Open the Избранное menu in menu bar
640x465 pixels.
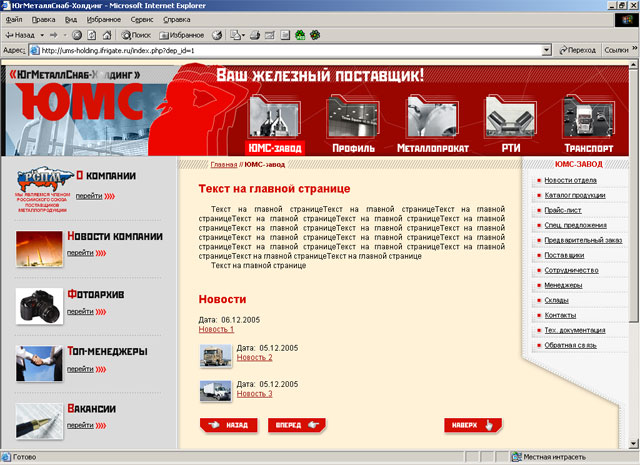coord(104,19)
